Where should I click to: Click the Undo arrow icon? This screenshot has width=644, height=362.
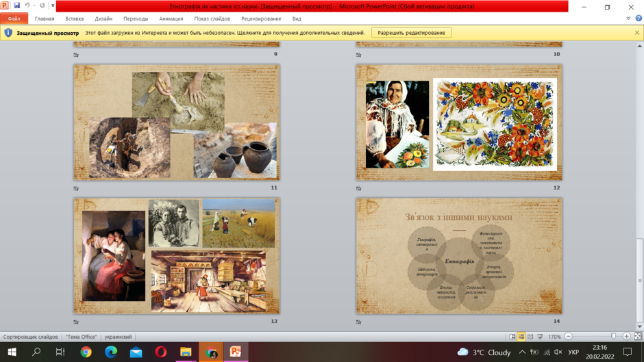27,5
